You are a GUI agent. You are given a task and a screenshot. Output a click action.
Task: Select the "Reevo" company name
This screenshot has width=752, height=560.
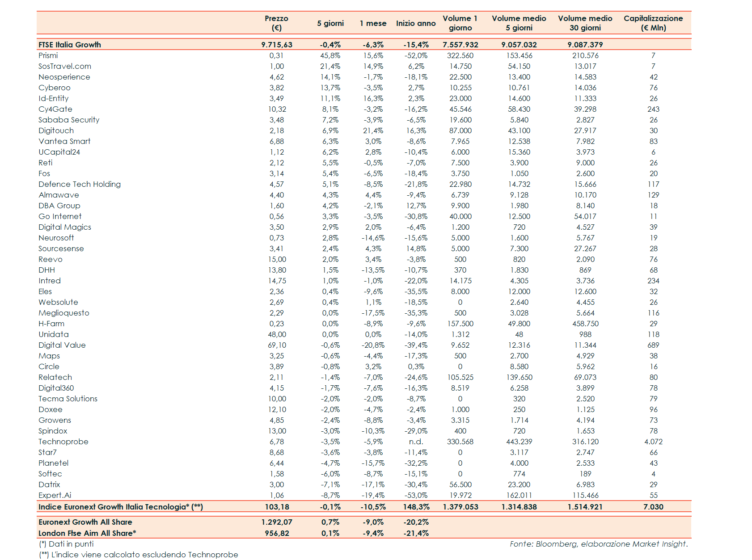51,259
